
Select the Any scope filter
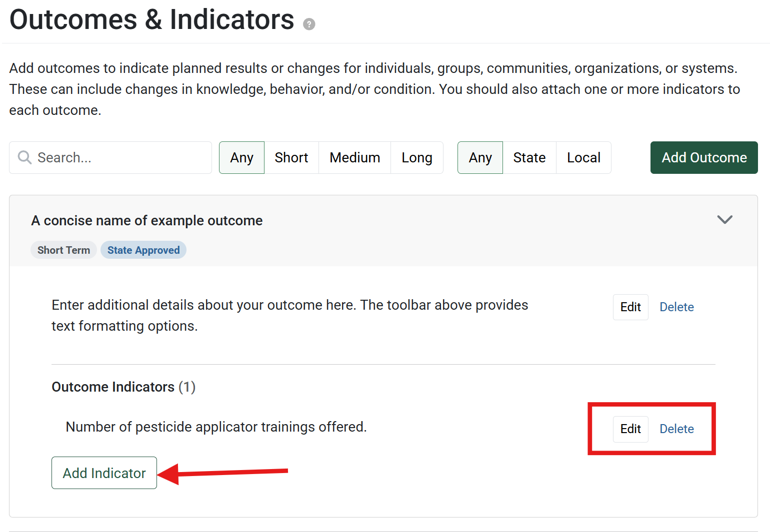480,158
